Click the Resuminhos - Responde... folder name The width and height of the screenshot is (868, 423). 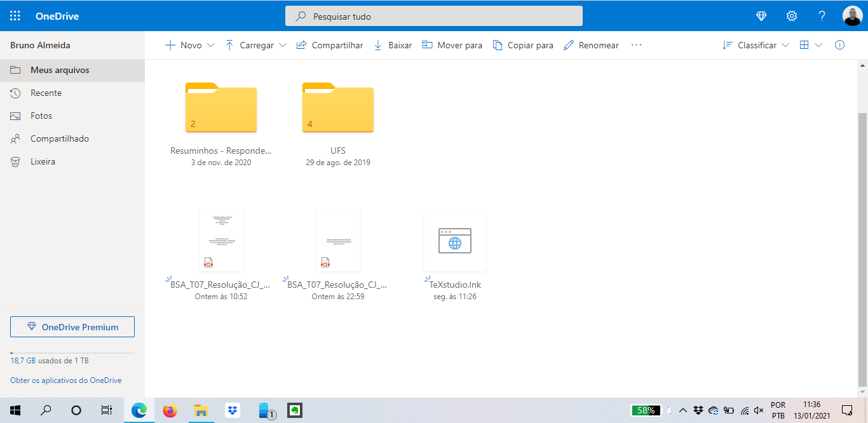coord(221,151)
